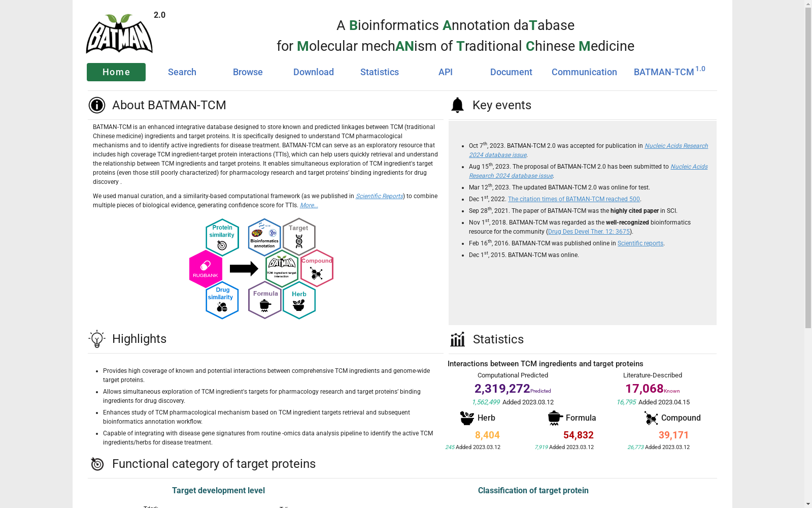The width and height of the screenshot is (812, 508).
Task: Click the Target development level heading
Action: [x=218, y=491]
